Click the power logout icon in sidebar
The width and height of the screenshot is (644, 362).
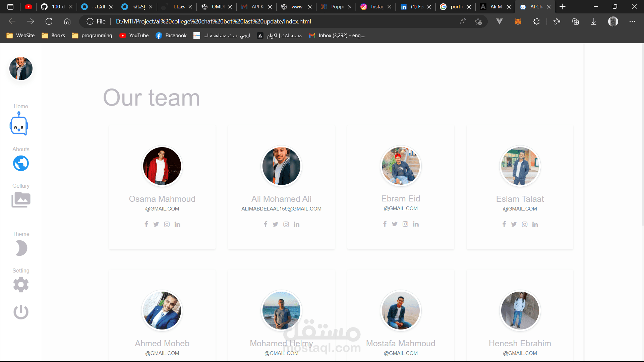(21, 312)
